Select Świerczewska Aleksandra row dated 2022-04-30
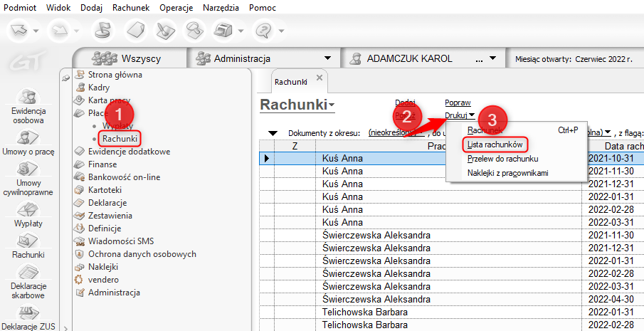The height and width of the screenshot is (331, 644). pos(451,300)
